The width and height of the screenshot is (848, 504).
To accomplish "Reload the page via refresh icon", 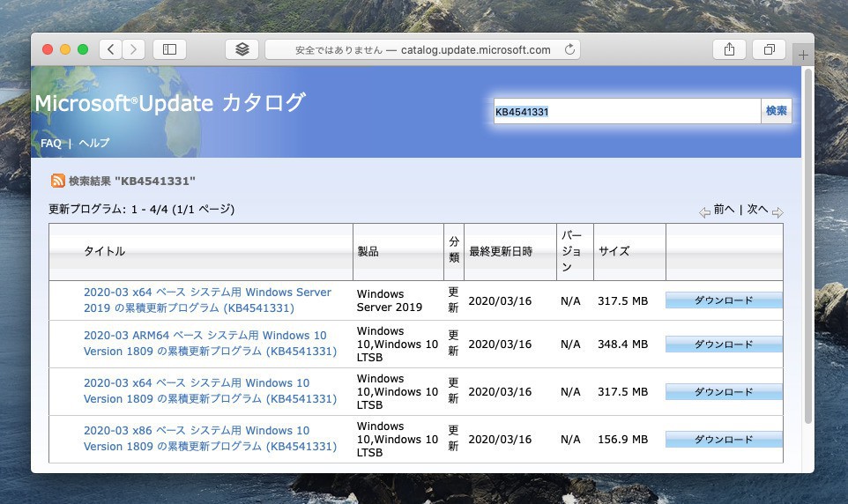I will pyautogui.click(x=569, y=49).
